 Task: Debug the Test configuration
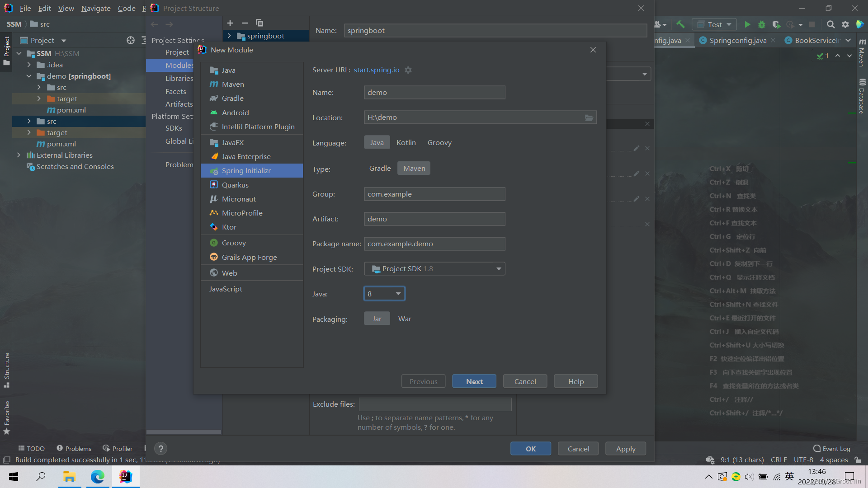pos(762,24)
